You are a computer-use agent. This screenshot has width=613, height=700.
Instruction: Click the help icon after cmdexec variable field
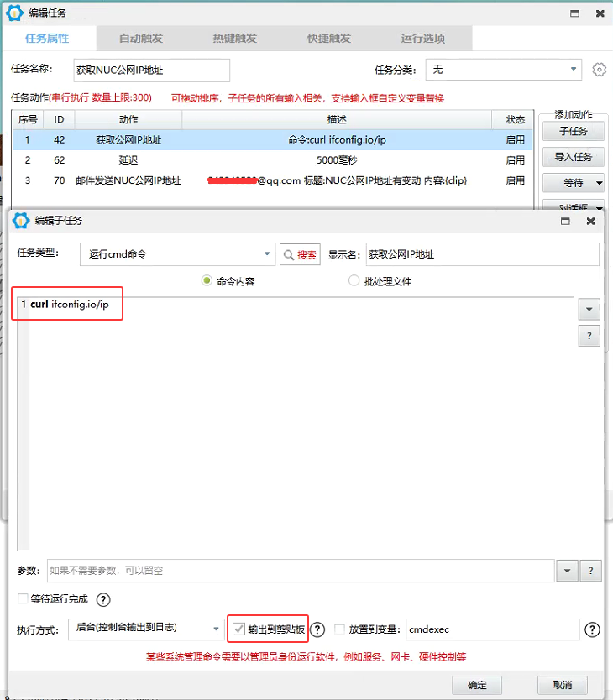tap(591, 629)
